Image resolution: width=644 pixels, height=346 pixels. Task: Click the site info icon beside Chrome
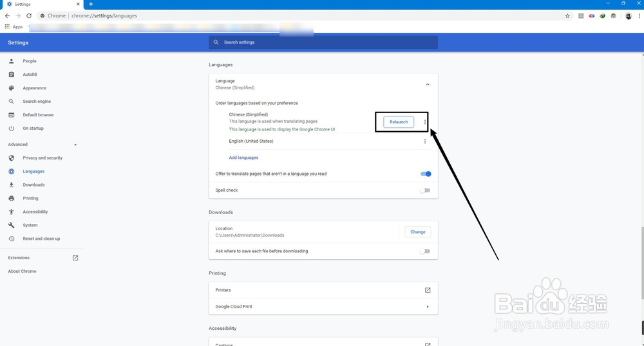43,15
